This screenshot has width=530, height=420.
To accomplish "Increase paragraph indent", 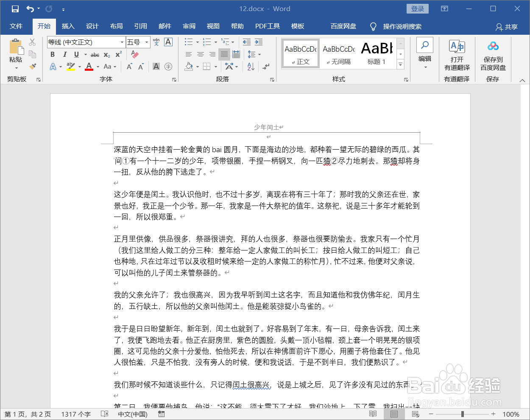I will tap(259, 42).
